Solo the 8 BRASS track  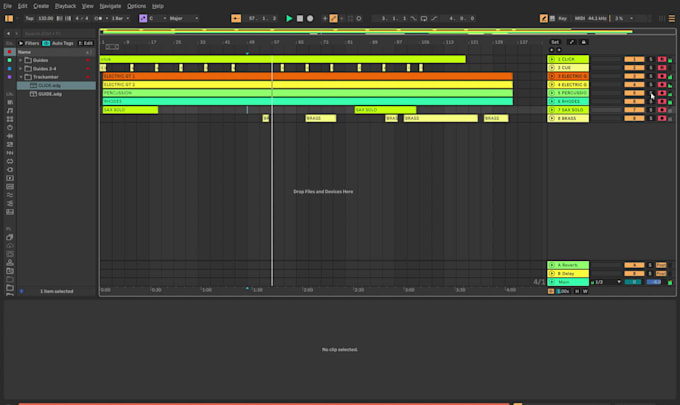pyautogui.click(x=651, y=118)
